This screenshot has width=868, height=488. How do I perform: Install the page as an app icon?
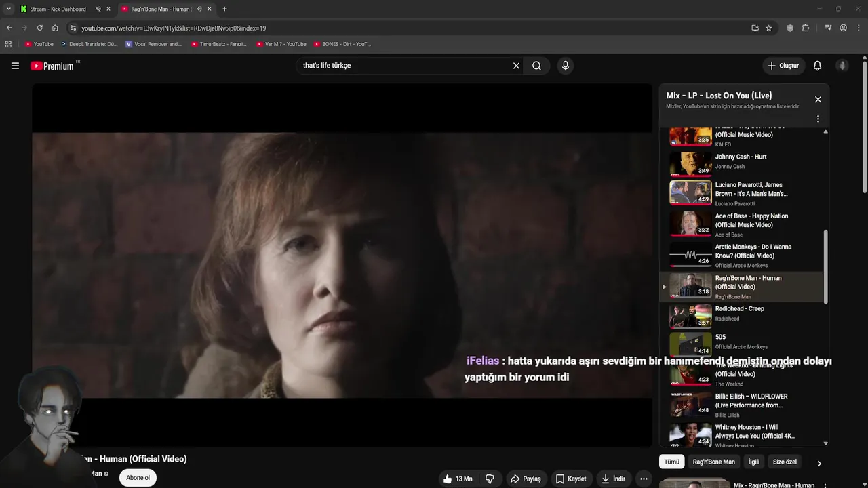755,28
